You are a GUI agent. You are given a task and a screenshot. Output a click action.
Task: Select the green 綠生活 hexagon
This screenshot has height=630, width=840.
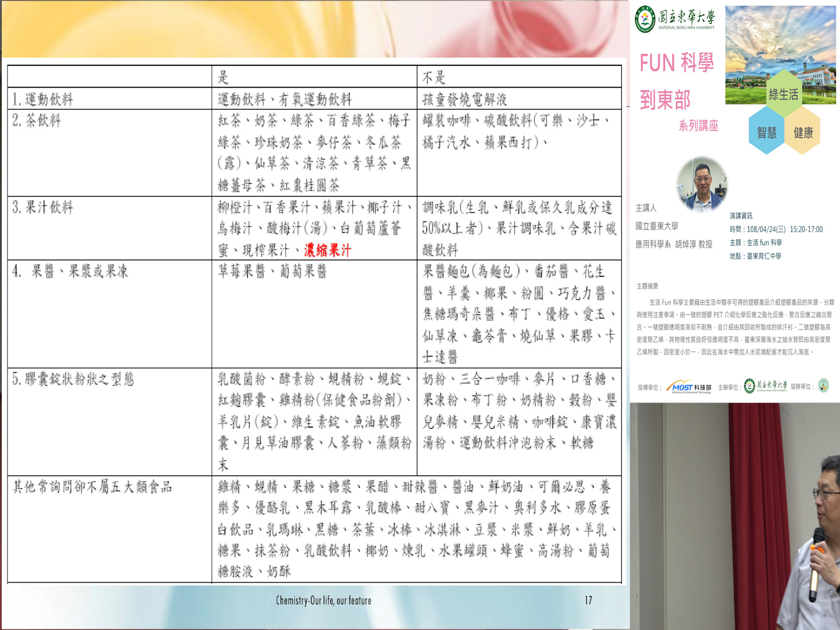[x=783, y=94]
